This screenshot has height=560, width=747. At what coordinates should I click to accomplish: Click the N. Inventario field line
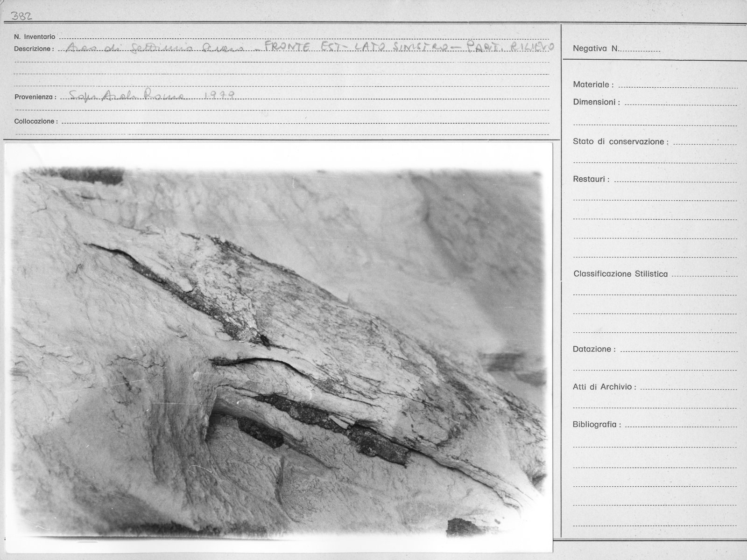(x=304, y=37)
